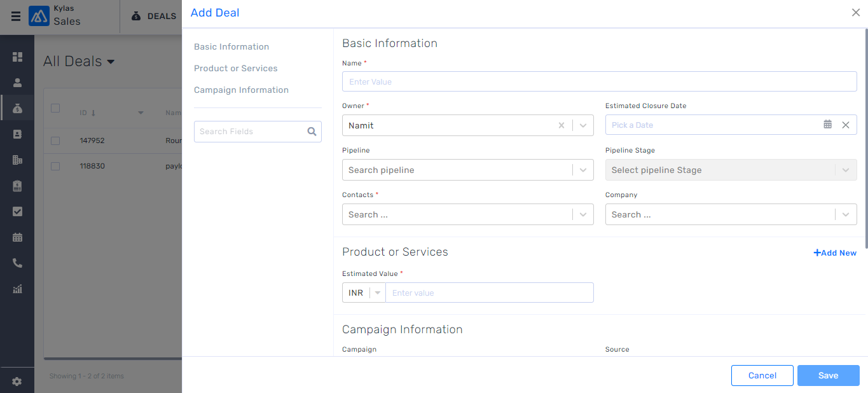Open the Calls phone icon in sidebar
Viewport: 868px width, 393px height.
click(x=17, y=263)
